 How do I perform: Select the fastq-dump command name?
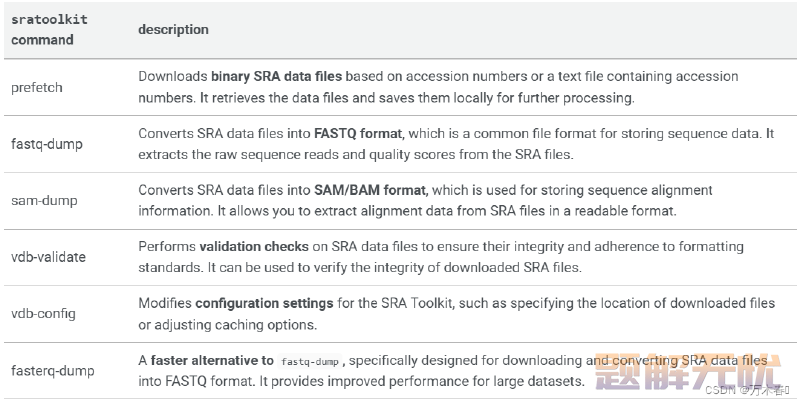(46, 144)
